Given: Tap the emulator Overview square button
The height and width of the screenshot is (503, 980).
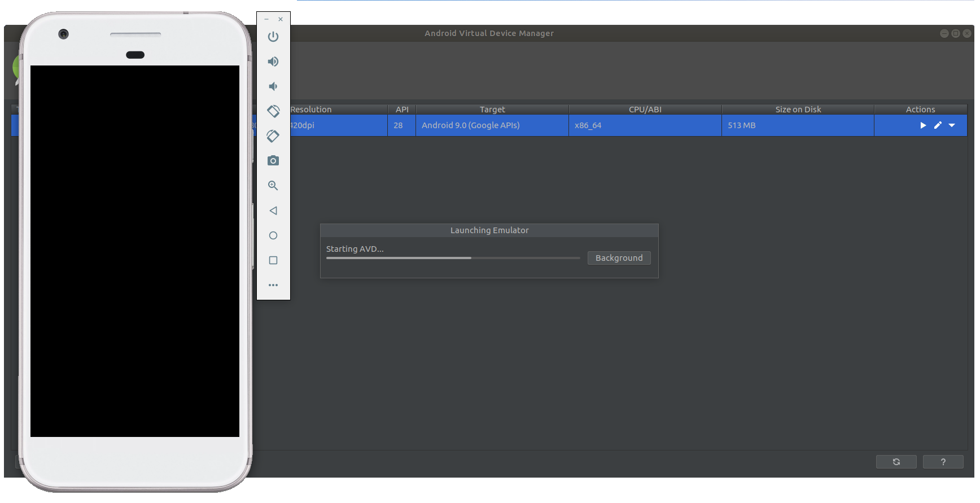Looking at the screenshot, I should pos(273,260).
